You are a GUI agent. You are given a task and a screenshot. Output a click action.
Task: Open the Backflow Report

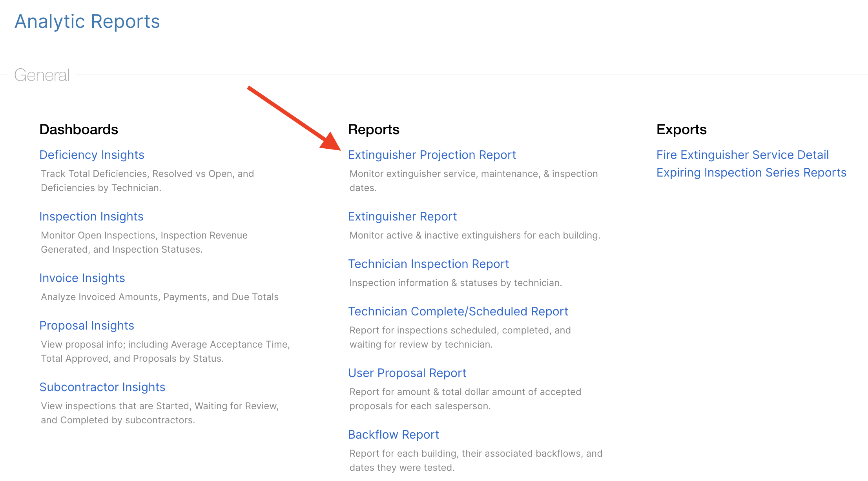pyautogui.click(x=394, y=435)
